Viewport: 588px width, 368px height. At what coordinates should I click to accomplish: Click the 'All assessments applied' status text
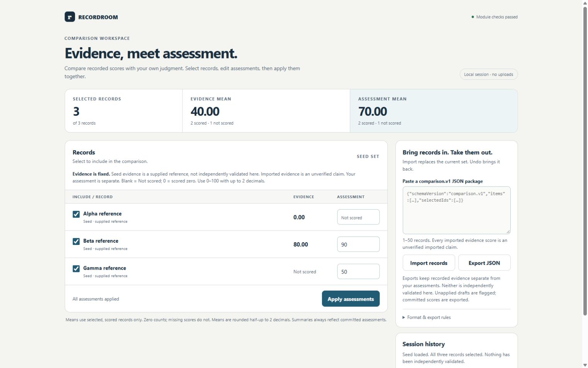[x=96, y=299]
